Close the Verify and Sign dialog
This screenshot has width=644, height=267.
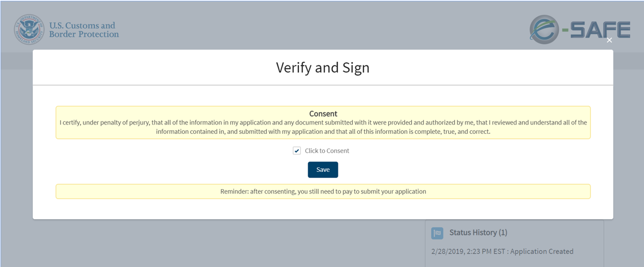(x=609, y=40)
